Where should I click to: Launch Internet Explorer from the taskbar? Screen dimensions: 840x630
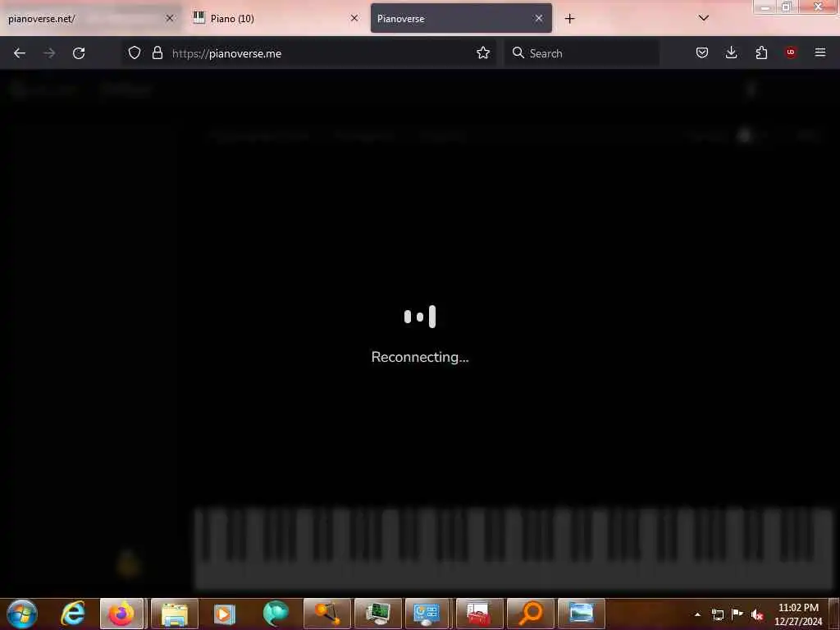coord(73,614)
